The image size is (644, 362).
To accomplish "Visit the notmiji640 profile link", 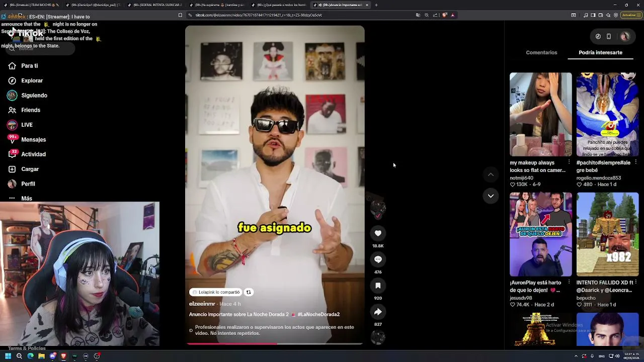I will (521, 178).
